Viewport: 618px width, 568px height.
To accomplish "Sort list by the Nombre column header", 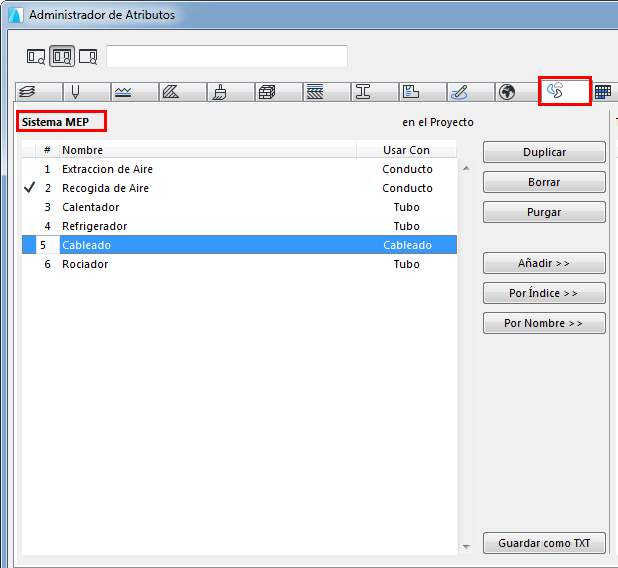I will pos(208,150).
